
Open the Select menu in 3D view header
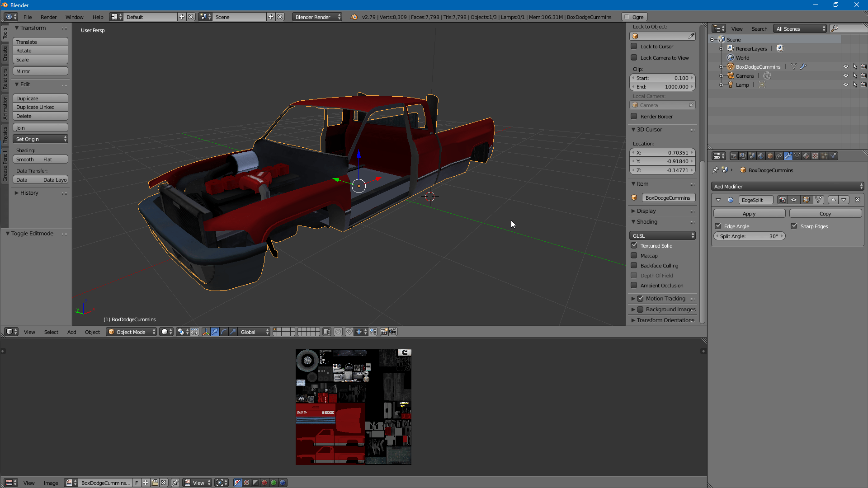tap(51, 332)
